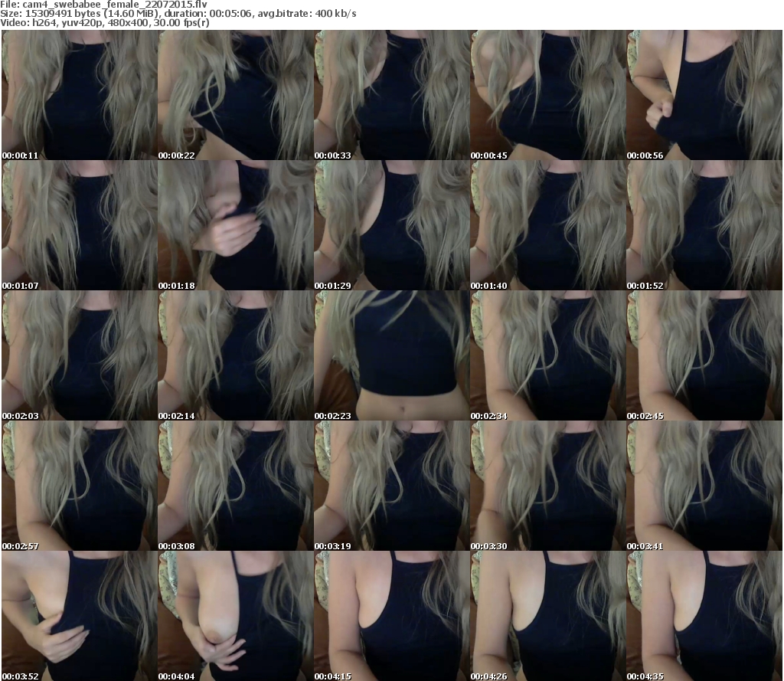Click the 'Size: 15309491 bytes' header line
This screenshot has width=784, height=681.
coord(178,14)
